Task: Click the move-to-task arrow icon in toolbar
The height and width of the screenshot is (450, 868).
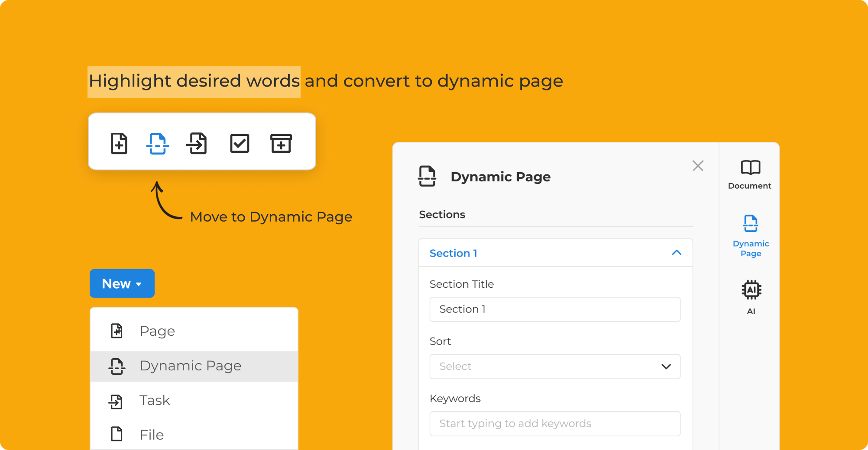Action: pos(197,144)
